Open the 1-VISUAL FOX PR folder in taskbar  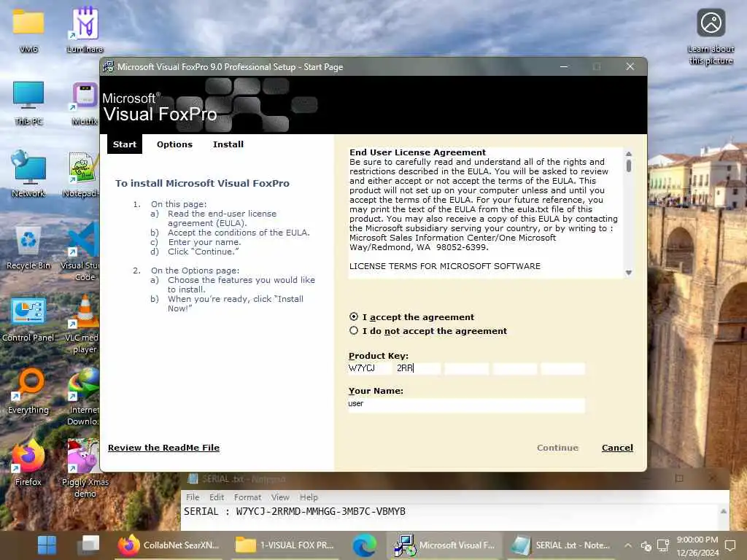(285, 545)
